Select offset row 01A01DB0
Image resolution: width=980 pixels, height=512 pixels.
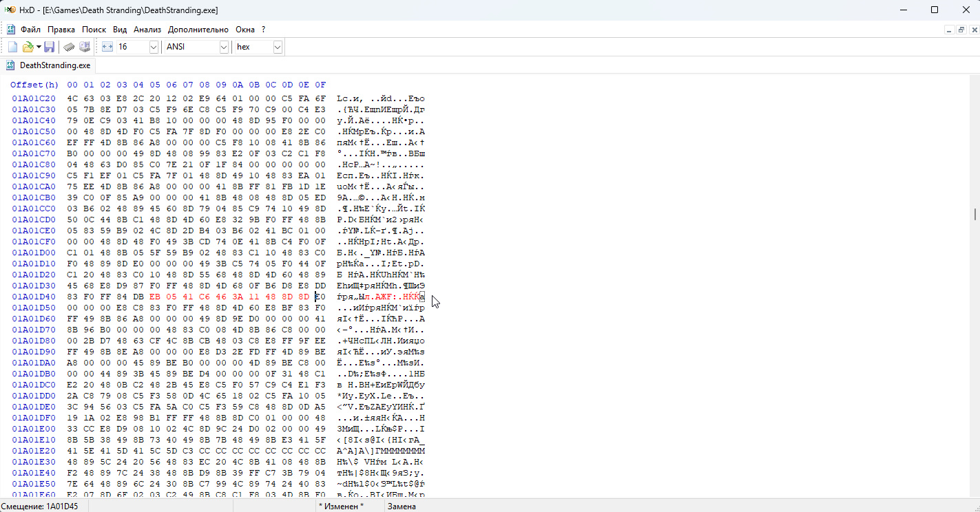point(34,374)
